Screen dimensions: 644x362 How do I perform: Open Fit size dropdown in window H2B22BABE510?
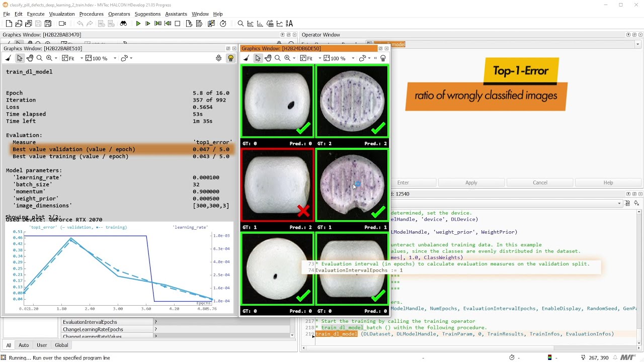click(82, 58)
